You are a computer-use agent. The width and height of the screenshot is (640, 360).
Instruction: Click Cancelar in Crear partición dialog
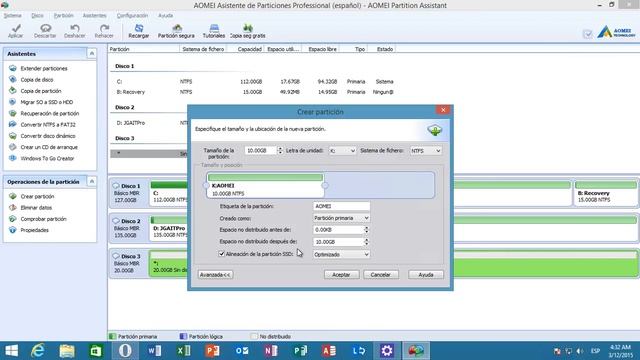tap(380, 275)
